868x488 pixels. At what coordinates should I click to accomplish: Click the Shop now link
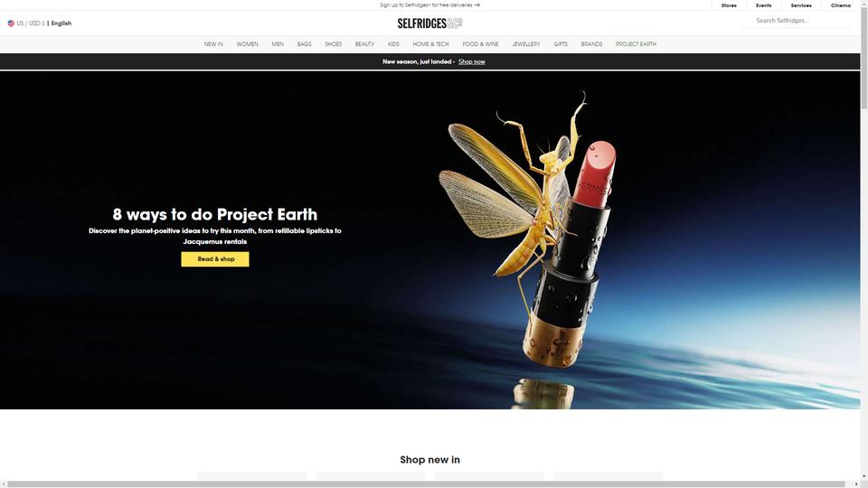click(x=472, y=62)
